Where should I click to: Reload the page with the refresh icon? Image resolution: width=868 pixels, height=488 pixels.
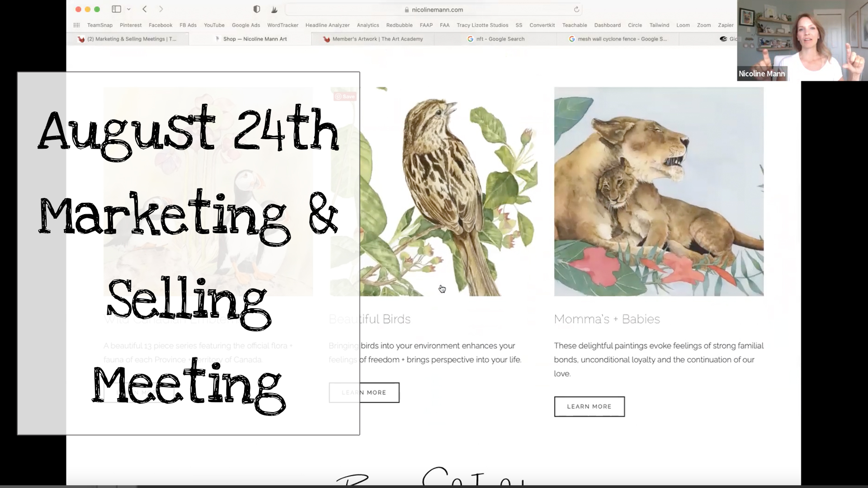576,9
